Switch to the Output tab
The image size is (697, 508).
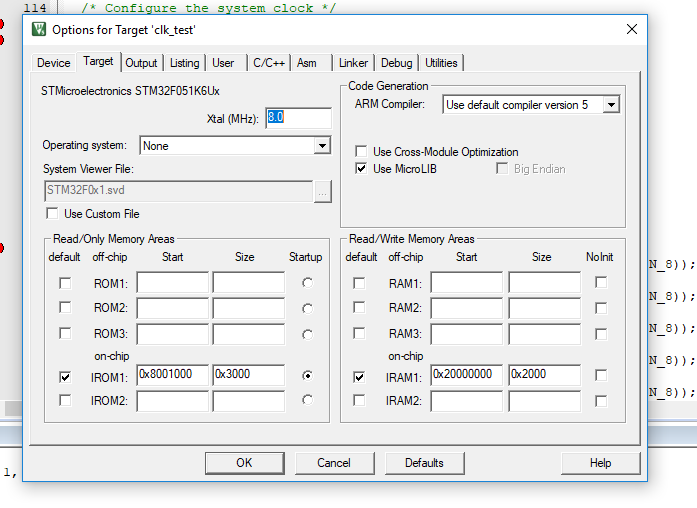point(141,63)
